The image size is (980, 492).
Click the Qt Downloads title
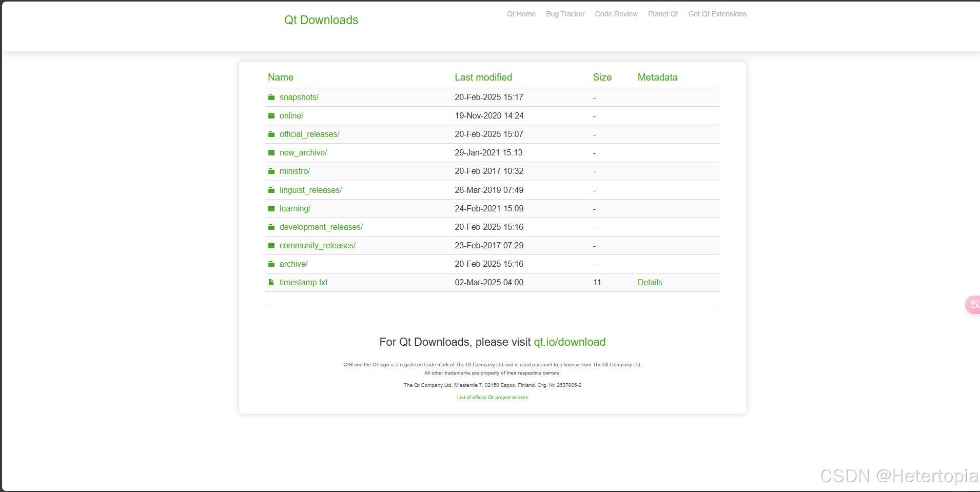(x=321, y=20)
